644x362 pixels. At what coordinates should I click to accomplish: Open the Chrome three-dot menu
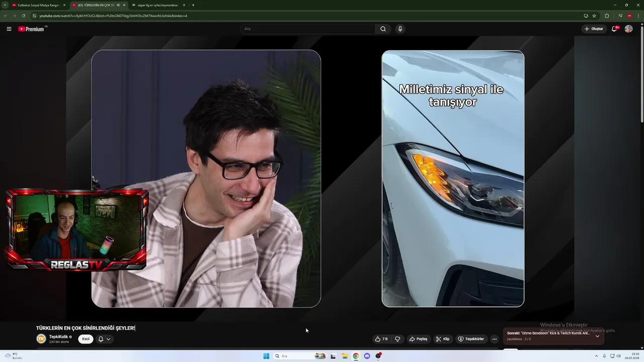click(x=638, y=16)
